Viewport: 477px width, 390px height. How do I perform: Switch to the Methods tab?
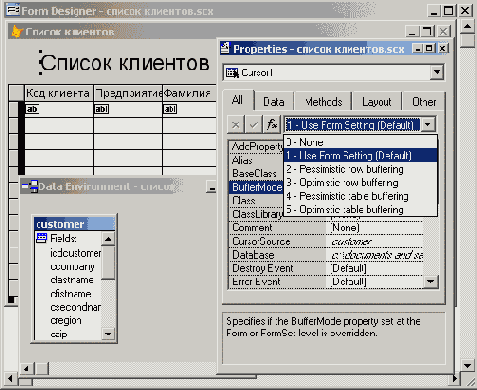pyautogui.click(x=323, y=102)
